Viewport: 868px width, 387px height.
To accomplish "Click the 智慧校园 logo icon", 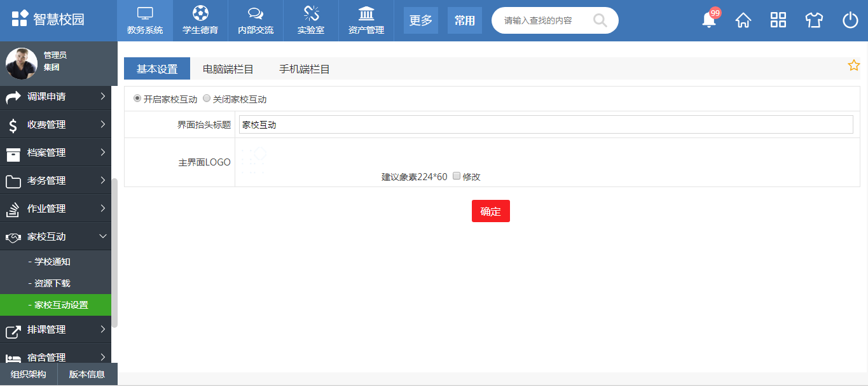I will tap(20, 18).
